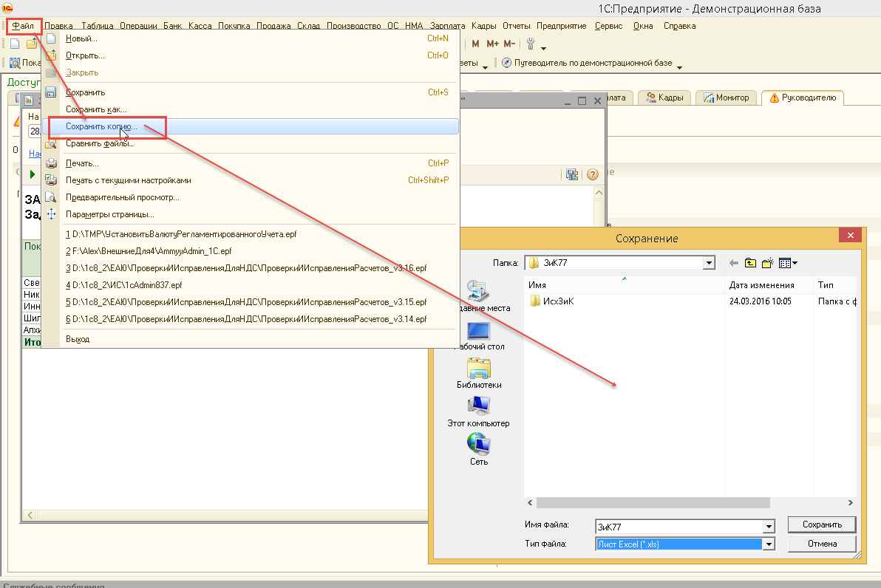
Task: Click the M- memory subtract button
Action: tap(509, 44)
